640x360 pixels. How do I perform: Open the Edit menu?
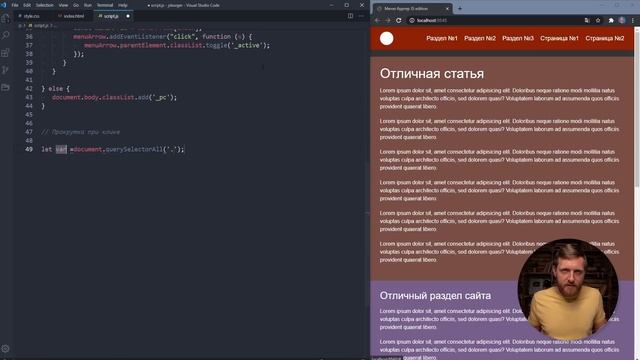point(27,5)
